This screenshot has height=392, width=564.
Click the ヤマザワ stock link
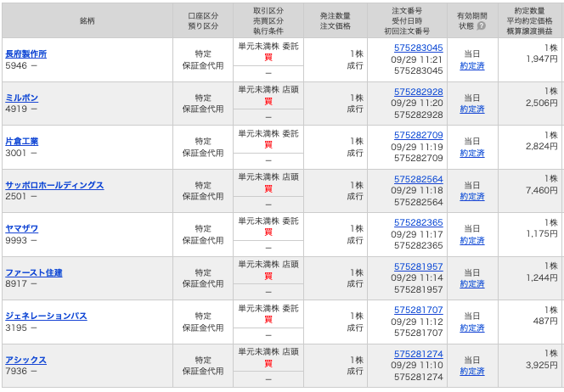click(x=22, y=229)
